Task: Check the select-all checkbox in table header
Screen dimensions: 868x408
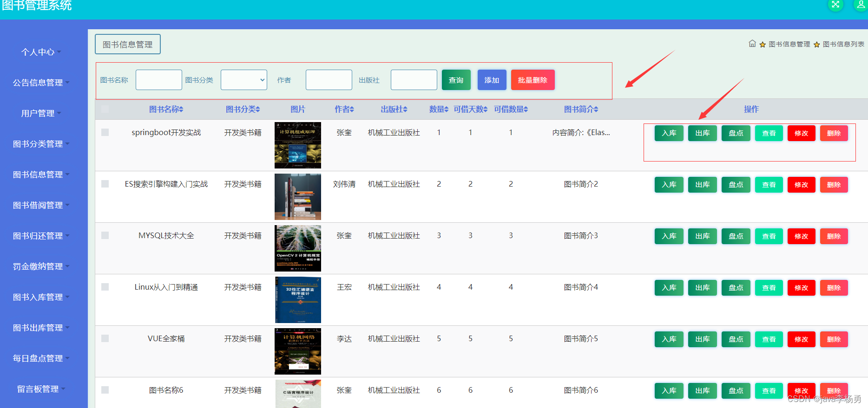Action: (105, 109)
